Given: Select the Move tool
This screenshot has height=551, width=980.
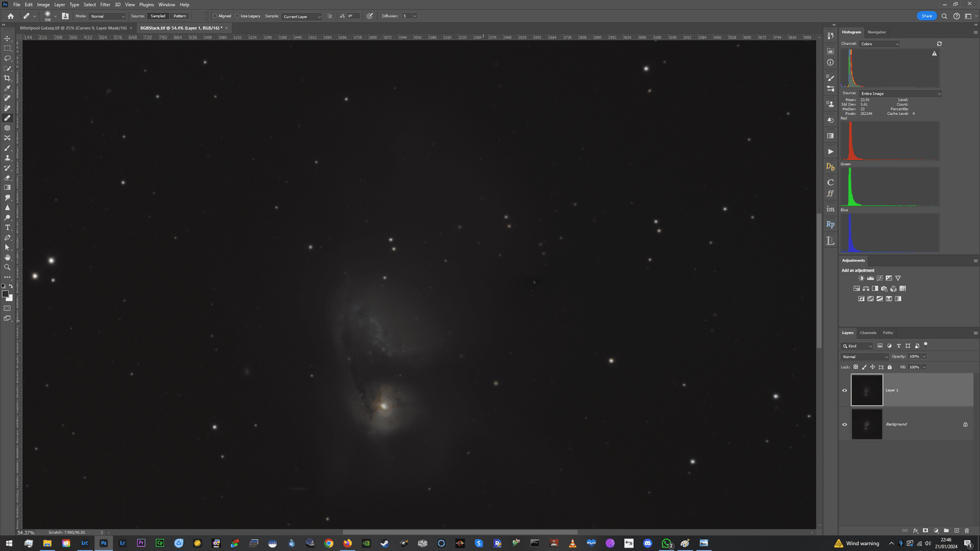Looking at the screenshot, I should (x=8, y=39).
